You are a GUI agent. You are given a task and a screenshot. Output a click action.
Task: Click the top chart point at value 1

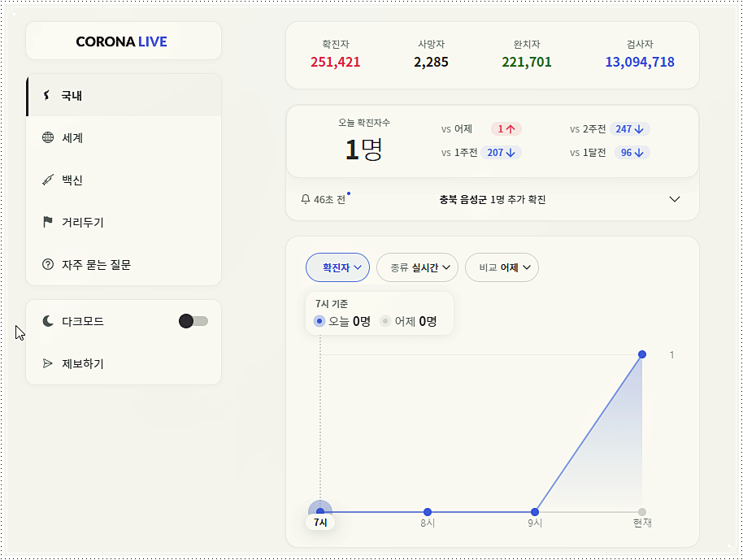[642, 354]
